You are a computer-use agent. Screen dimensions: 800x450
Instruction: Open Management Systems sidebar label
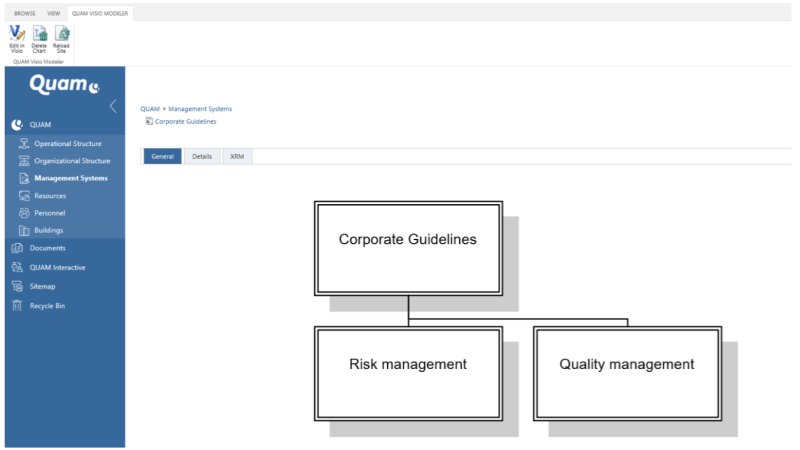point(71,178)
